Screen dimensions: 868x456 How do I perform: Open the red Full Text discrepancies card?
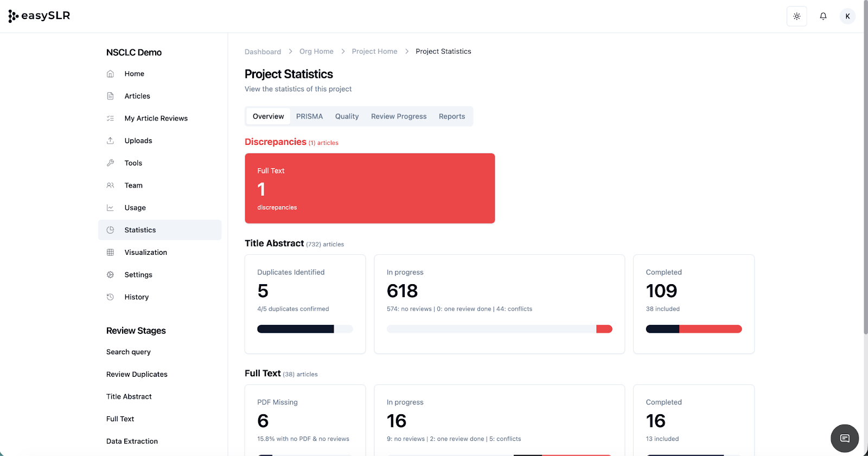point(369,188)
